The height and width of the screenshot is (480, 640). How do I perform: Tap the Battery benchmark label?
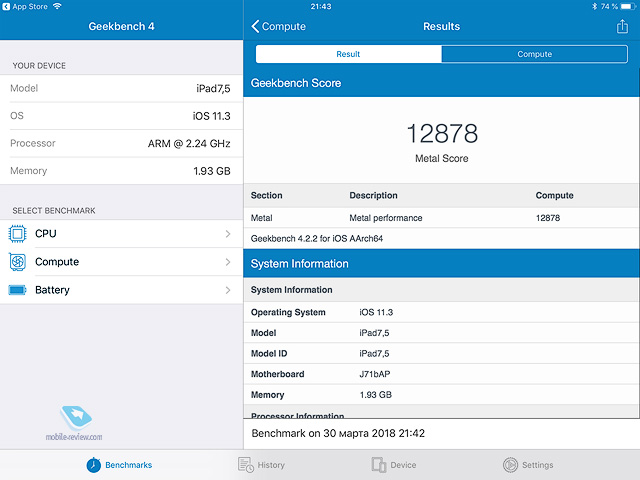pyautogui.click(x=52, y=290)
